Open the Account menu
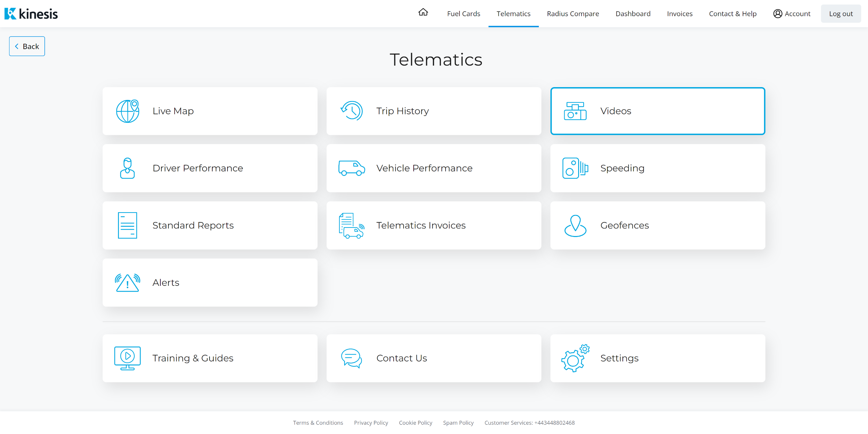The height and width of the screenshot is (434, 868). click(792, 14)
